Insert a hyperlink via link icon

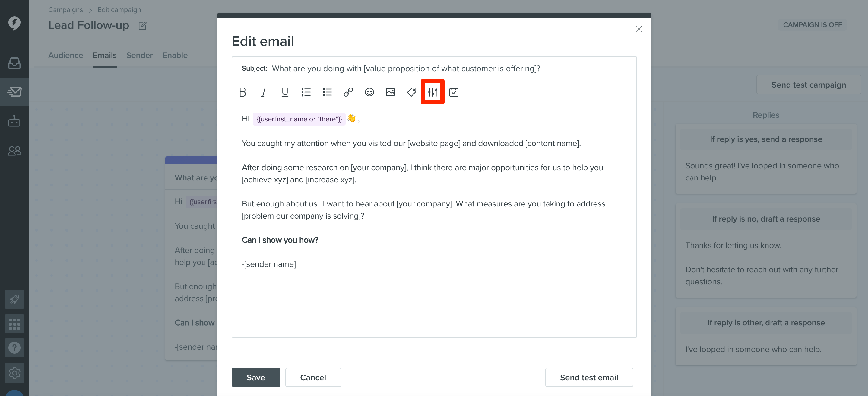(x=348, y=92)
